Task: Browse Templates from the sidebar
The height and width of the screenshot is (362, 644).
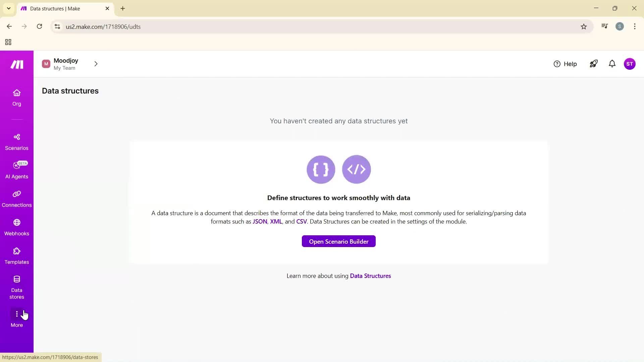Action: [16, 255]
